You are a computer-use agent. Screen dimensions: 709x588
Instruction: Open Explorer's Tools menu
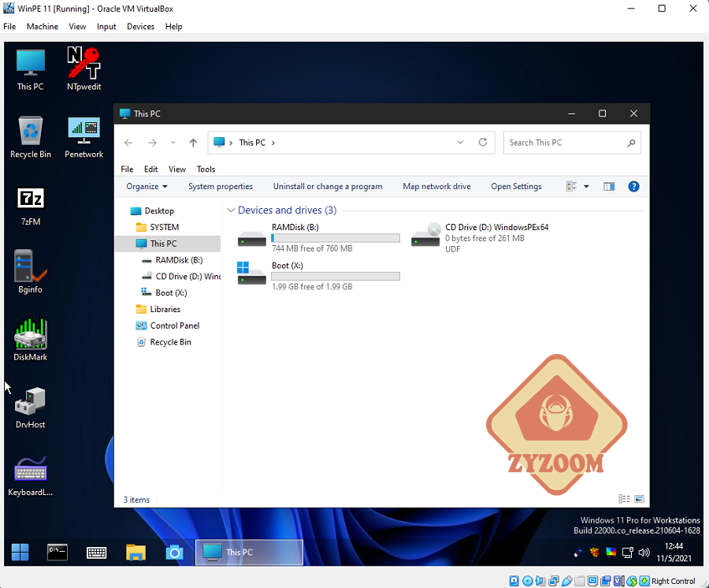click(x=206, y=169)
